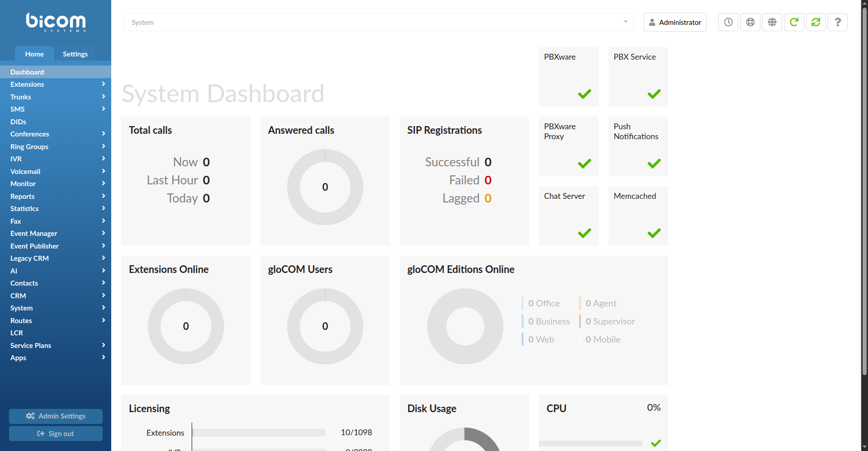The image size is (868, 451).
Task: Open Reports in the sidebar
Action: click(56, 196)
